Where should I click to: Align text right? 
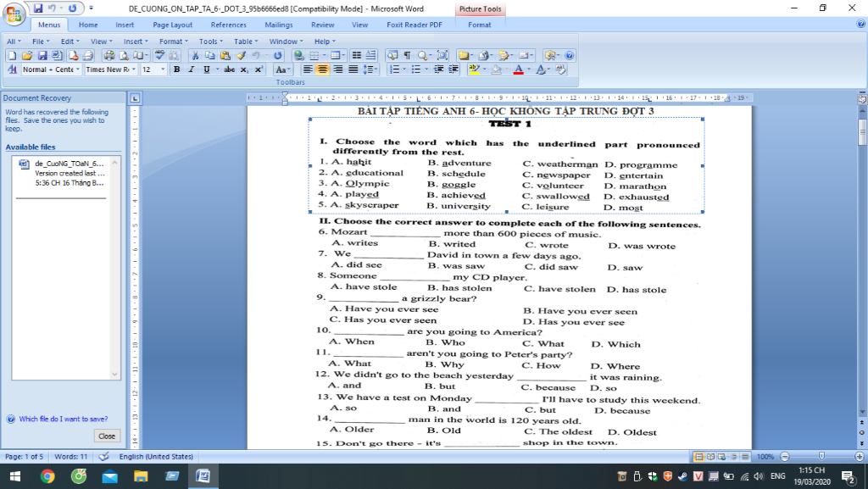point(337,69)
